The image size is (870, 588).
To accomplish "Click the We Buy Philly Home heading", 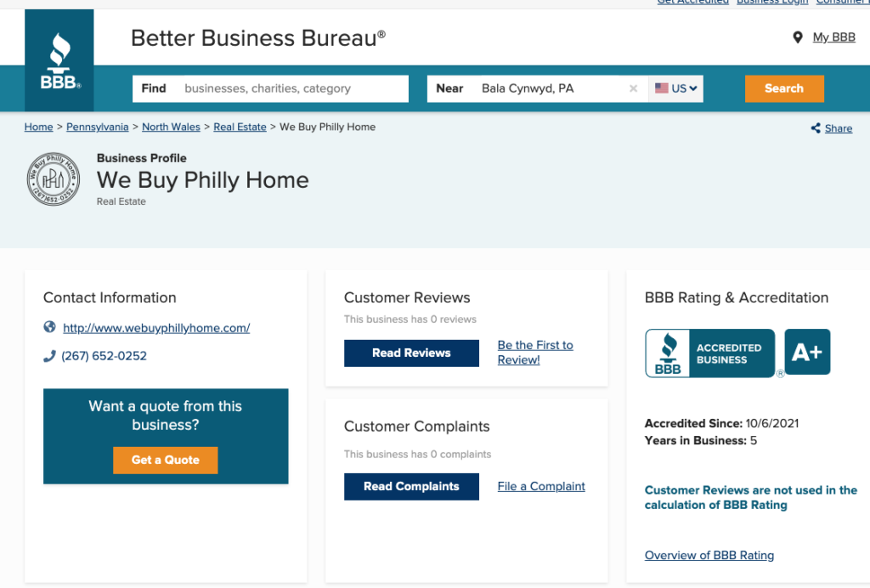I will tap(202, 180).
